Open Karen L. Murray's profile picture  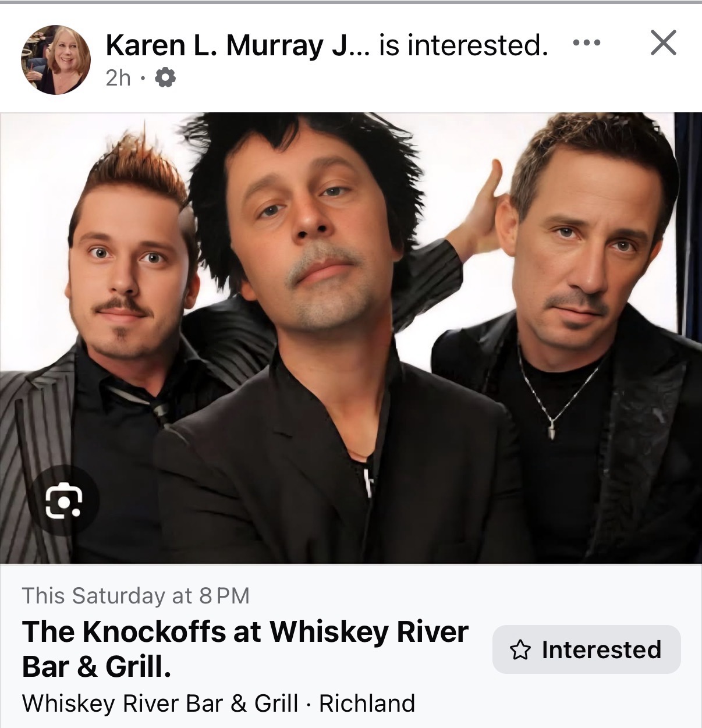(56, 60)
